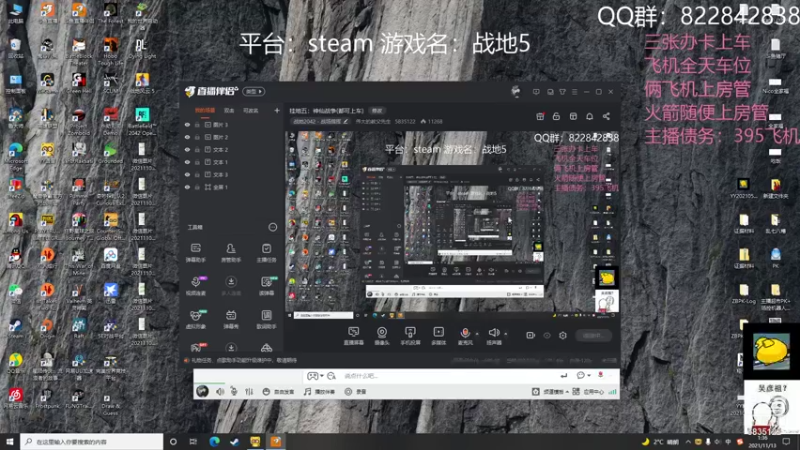800x450 pixels.
Task: Select the 全屏 1 layer row
Action: pos(232,187)
